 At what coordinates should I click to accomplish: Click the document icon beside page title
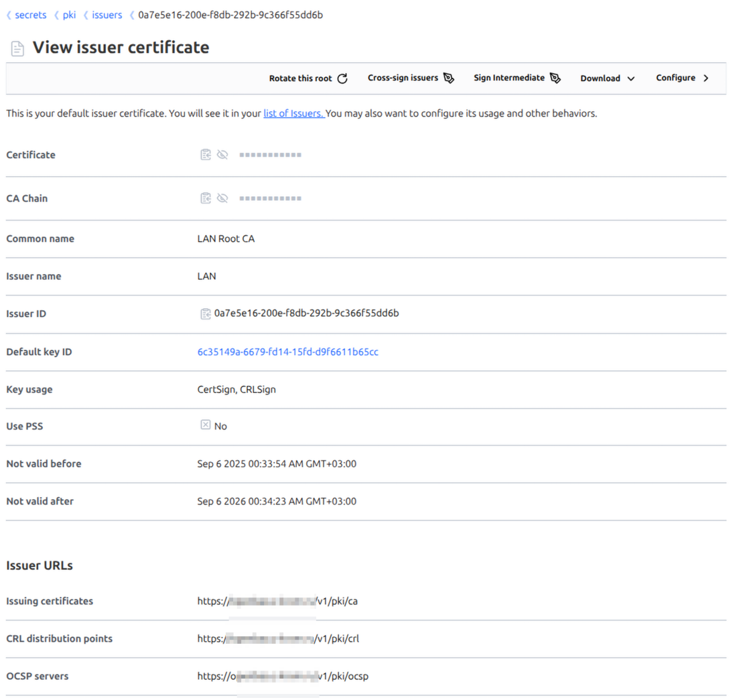[x=18, y=49]
